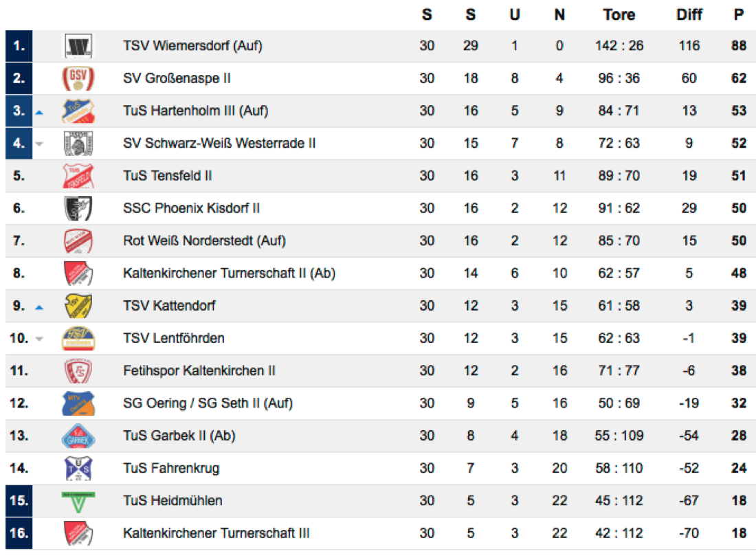The image size is (756, 558).
Task: Click the TuS Tensfeld II logo
Action: pos(78,176)
